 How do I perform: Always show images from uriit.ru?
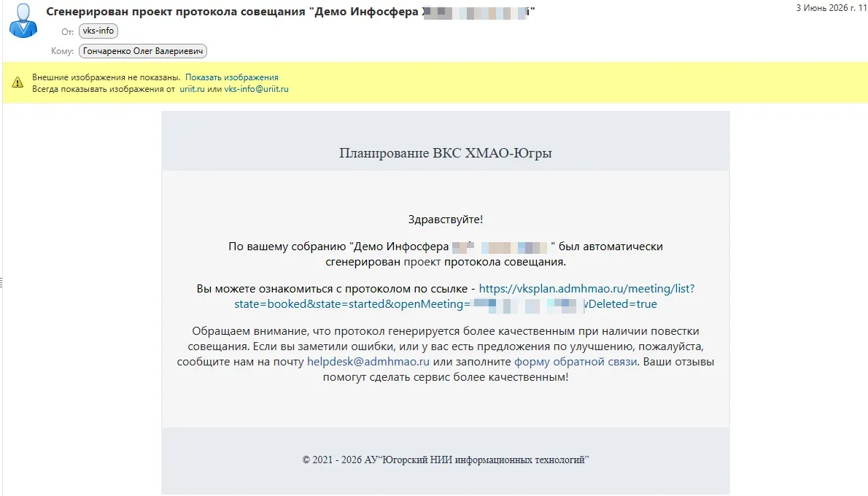point(192,88)
